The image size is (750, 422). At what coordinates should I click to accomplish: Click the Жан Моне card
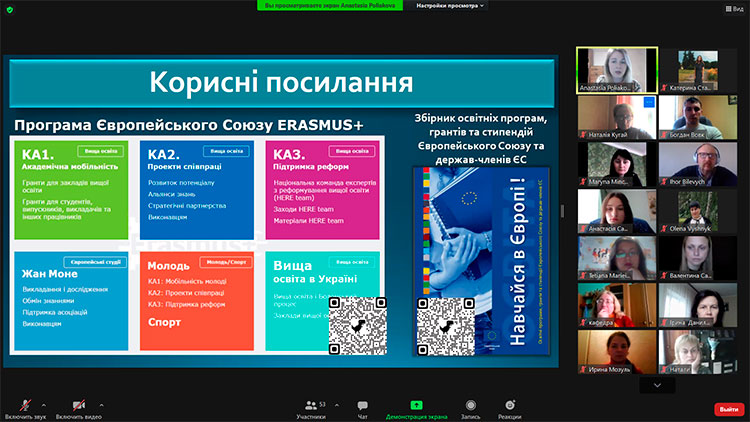point(71,301)
